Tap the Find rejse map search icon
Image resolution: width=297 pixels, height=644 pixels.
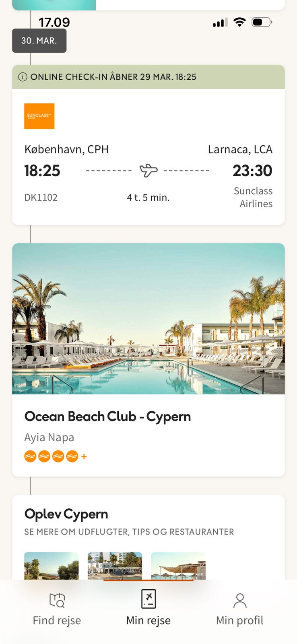[57, 600]
